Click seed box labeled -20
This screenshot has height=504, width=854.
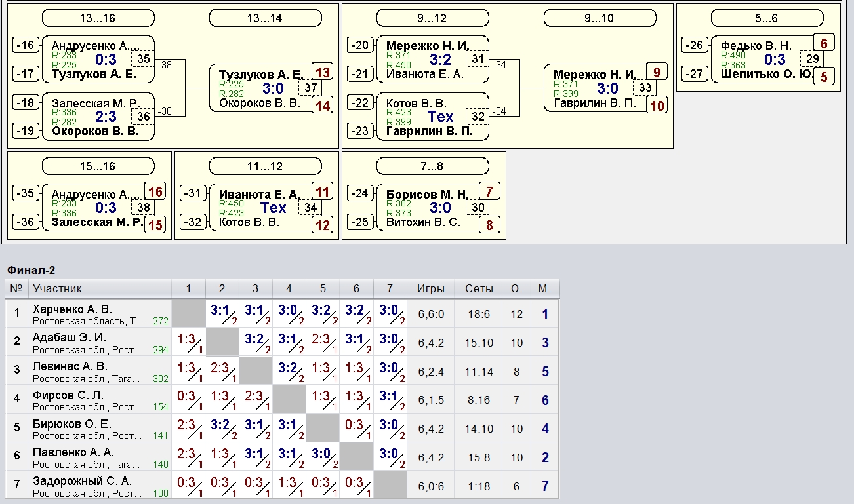[x=360, y=45]
